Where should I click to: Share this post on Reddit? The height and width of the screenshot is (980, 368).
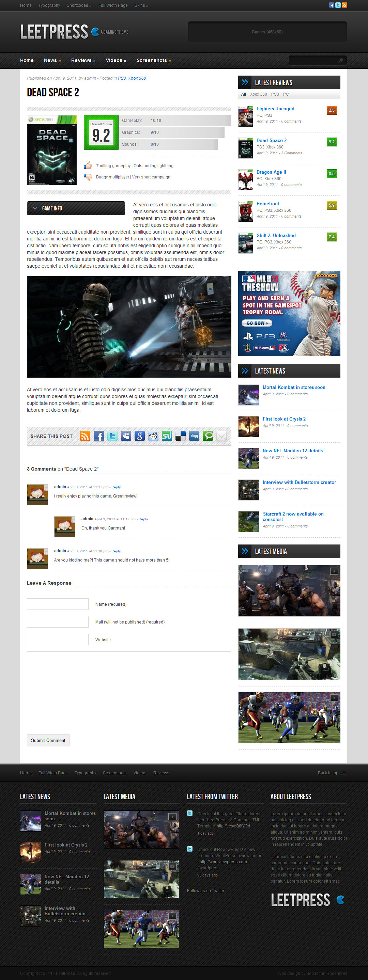pyautogui.click(x=153, y=436)
